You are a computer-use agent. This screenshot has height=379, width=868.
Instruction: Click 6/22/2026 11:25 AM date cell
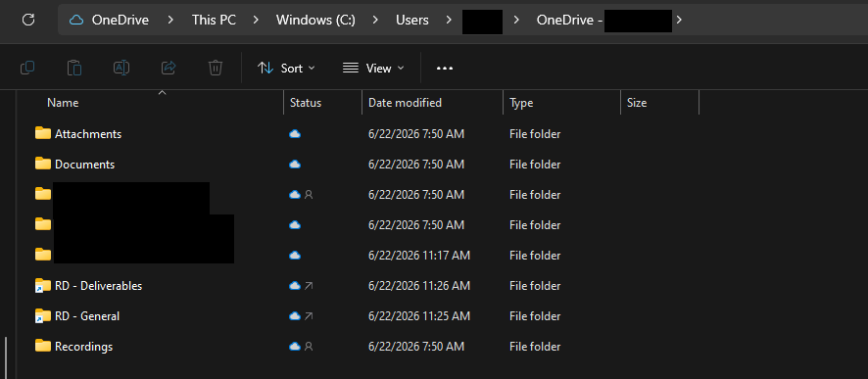(419, 316)
